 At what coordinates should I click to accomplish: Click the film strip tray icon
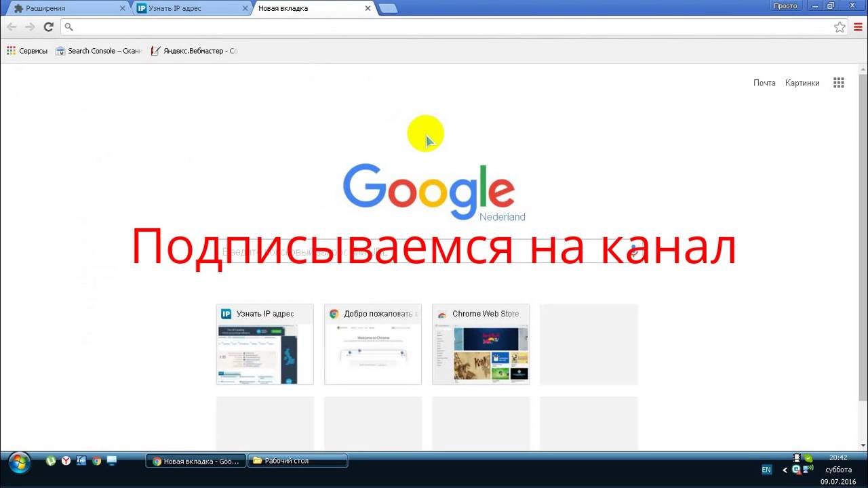[797, 458]
